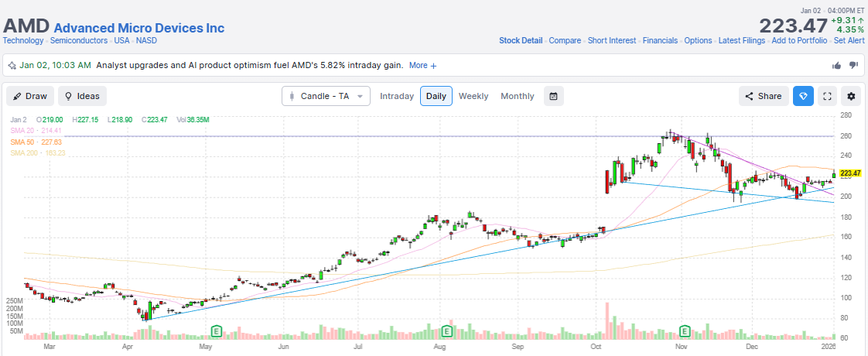Viewport: 868px width, 356px height.
Task: Click the thumbs up icon on news
Action: [x=836, y=65]
